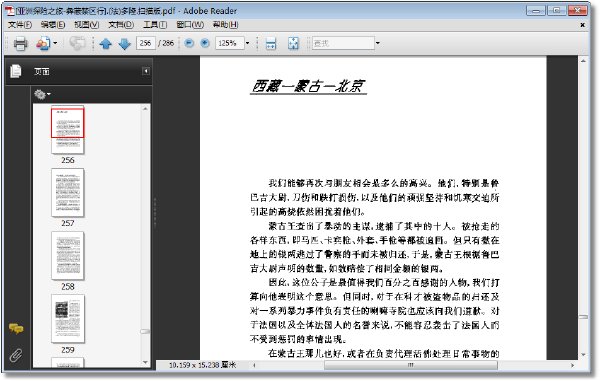Screen dimensions: 600x382
Task: Click thumbnail panel scroll down arrow
Action: [145, 362]
